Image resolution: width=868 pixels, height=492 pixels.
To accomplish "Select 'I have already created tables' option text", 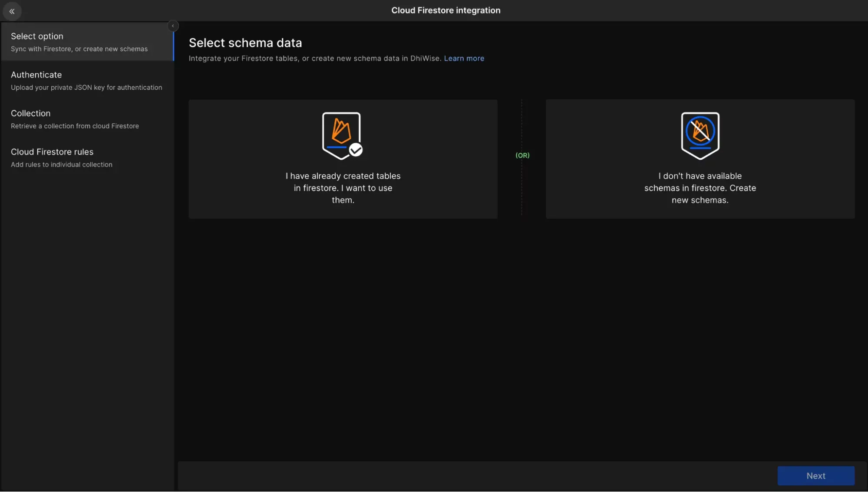I will [343, 188].
